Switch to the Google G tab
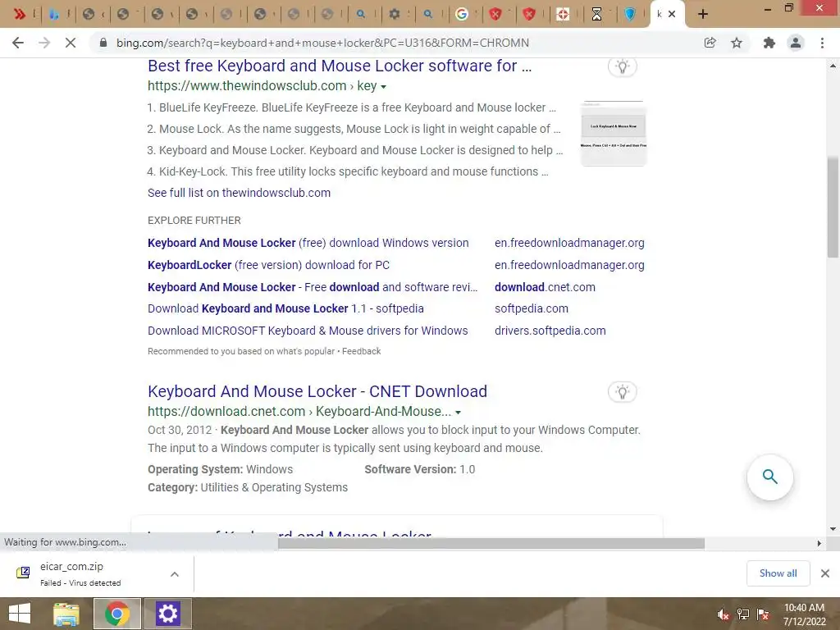Viewport: 840px width, 630px height. [462, 15]
